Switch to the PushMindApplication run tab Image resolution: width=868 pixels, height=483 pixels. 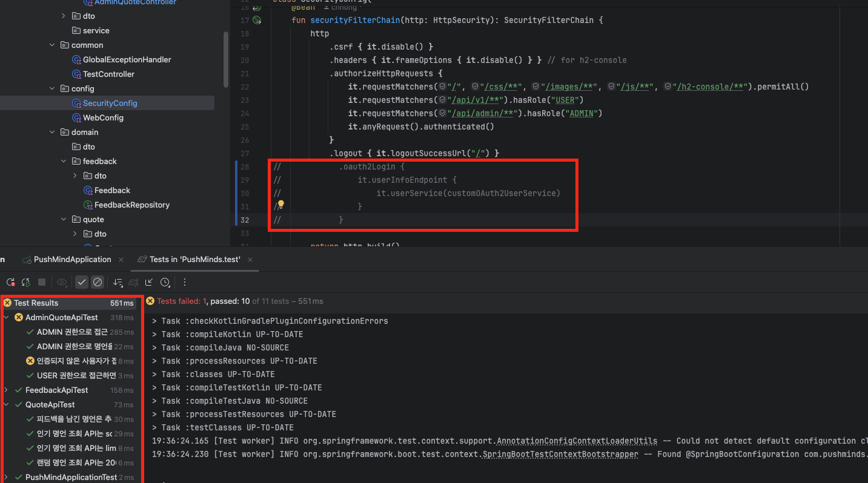pos(72,259)
